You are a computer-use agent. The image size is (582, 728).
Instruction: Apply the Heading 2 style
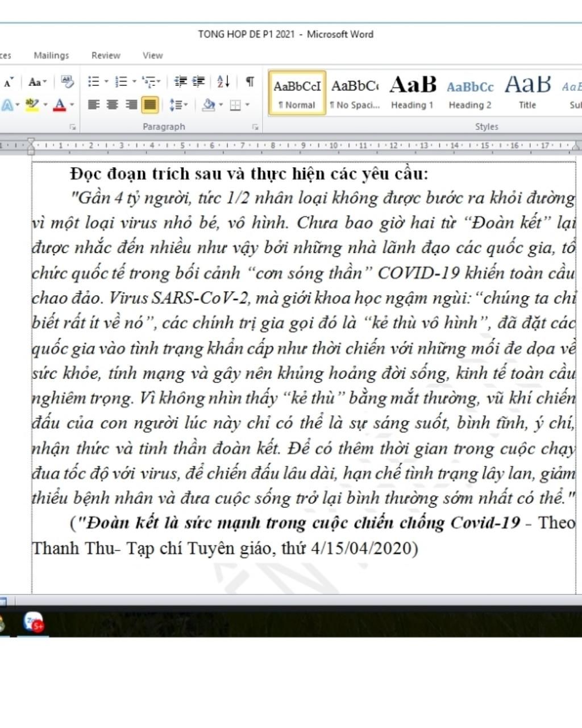tap(470, 93)
